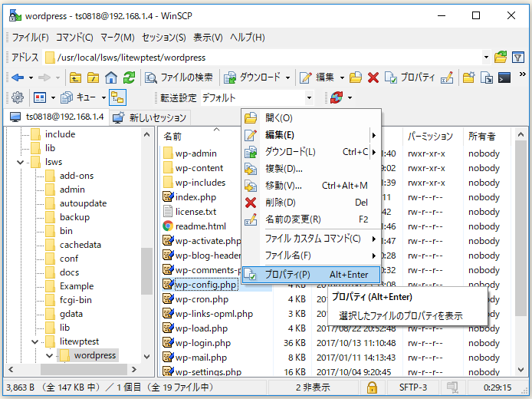The height and width of the screenshot is (399, 532).
Task: Click the rename icon in the toolbar
Action: pos(447,77)
